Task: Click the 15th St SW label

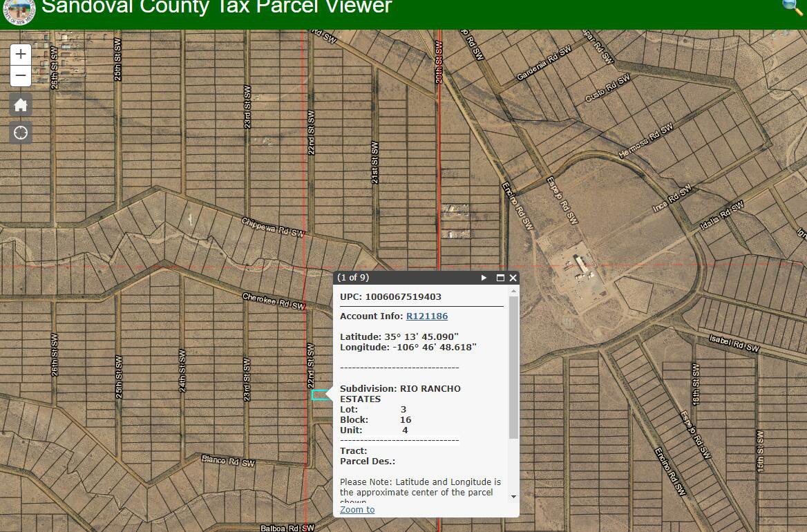Action: 760,451
